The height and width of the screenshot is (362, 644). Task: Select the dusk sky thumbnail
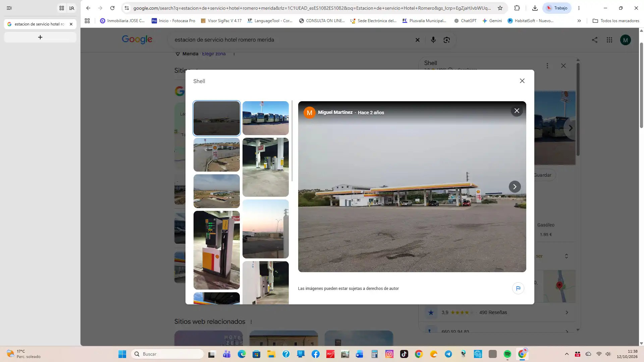266,229
